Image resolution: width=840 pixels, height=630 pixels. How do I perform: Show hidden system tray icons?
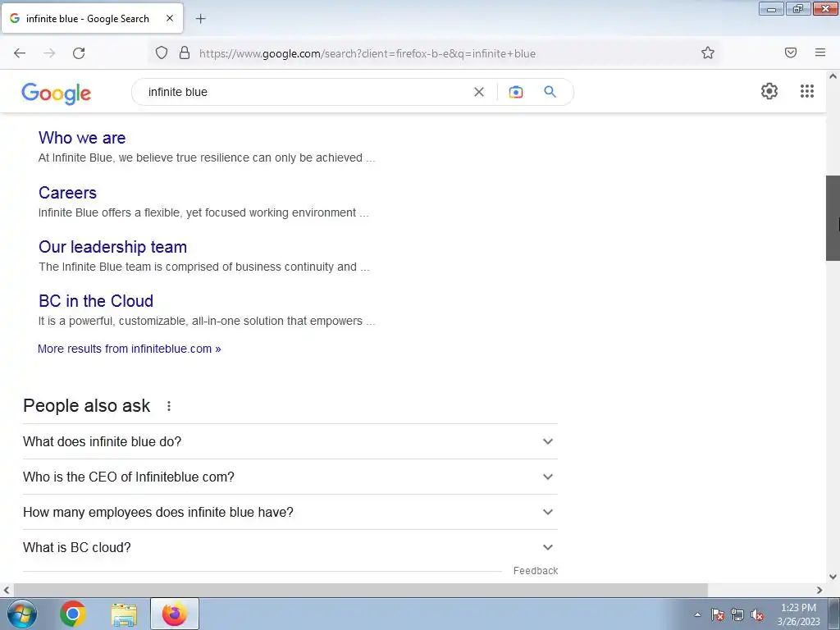click(697, 614)
